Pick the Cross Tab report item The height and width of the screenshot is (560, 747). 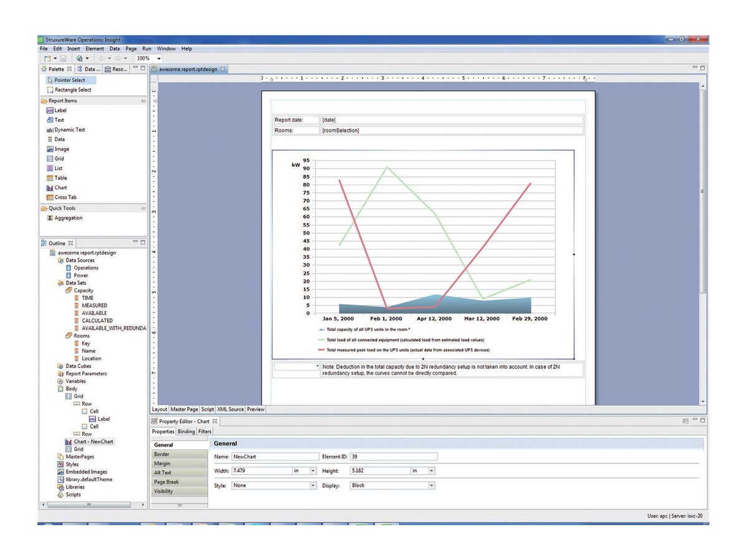coord(65,197)
